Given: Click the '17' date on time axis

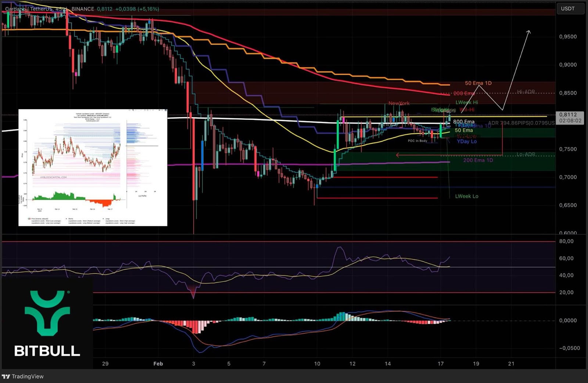Looking at the screenshot, I should tap(441, 364).
